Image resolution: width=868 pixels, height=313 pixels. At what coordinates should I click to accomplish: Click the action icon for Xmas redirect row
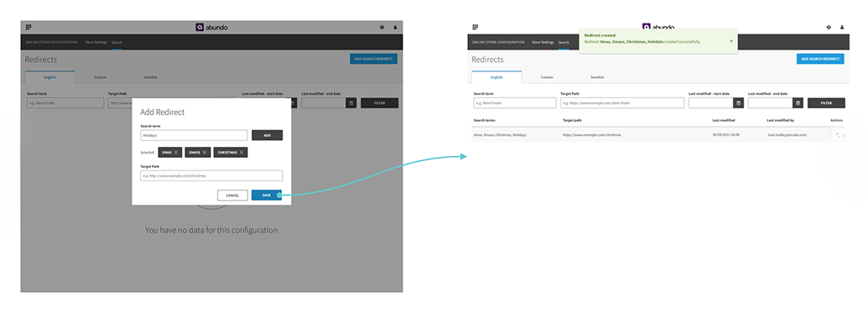tap(837, 134)
